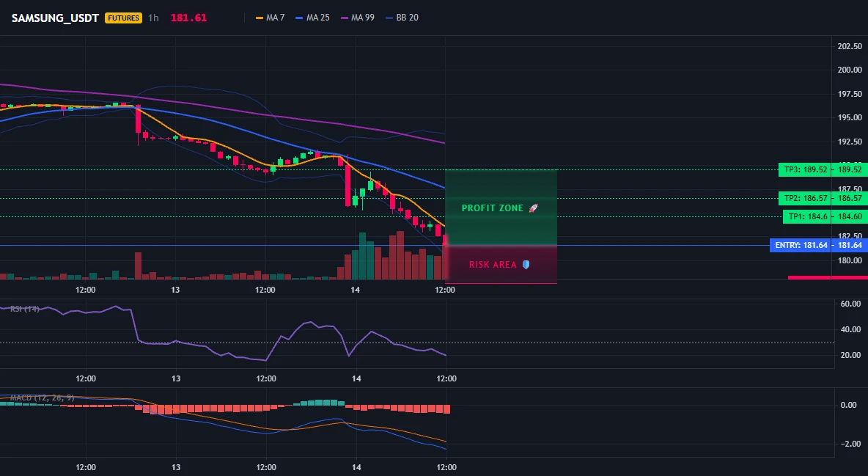Toggle the MA 99 legend entry
This screenshot has height=476, width=868.
(x=358, y=18)
